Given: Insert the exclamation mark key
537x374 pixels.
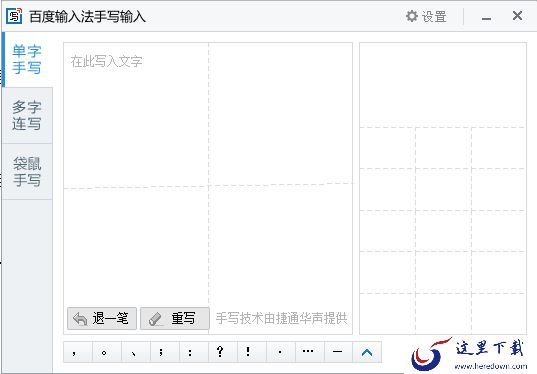Looking at the screenshot, I should point(251,352).
